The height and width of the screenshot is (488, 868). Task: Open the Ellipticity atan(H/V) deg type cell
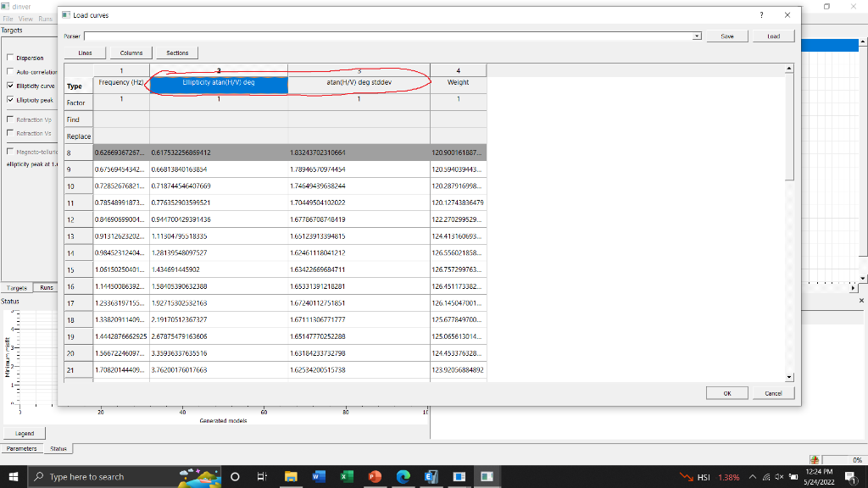tap(219, 85)
